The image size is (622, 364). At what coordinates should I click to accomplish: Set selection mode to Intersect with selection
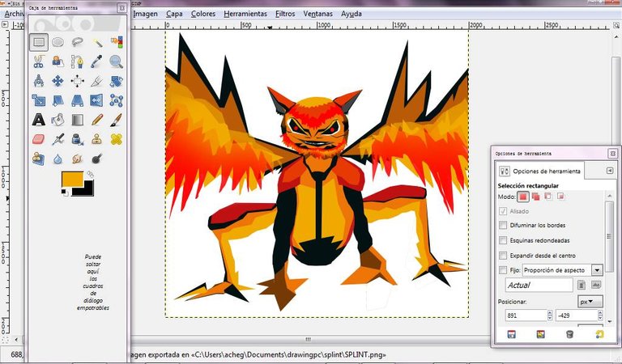coord(561,197)
